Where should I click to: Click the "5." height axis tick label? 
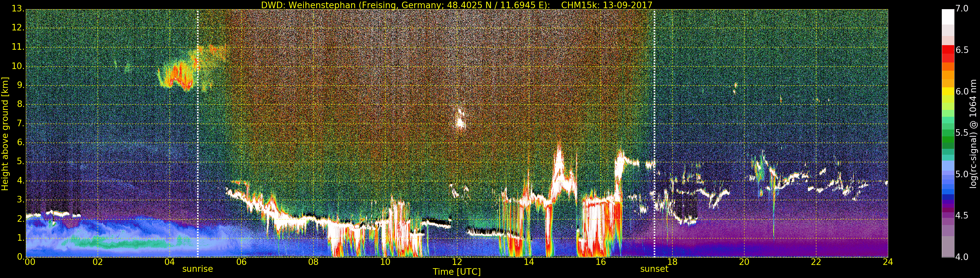(x=20, y=162)
